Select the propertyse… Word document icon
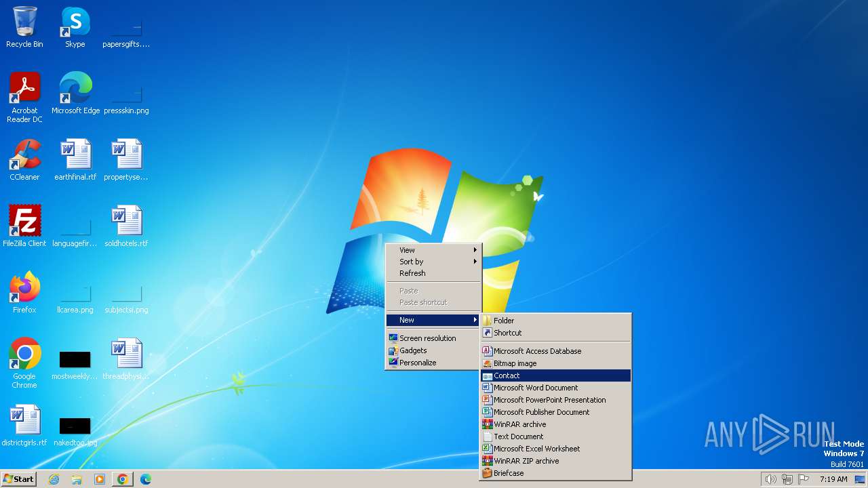Image resolution: width=868 pixels, height=488 pixels. tap(126, 160)
